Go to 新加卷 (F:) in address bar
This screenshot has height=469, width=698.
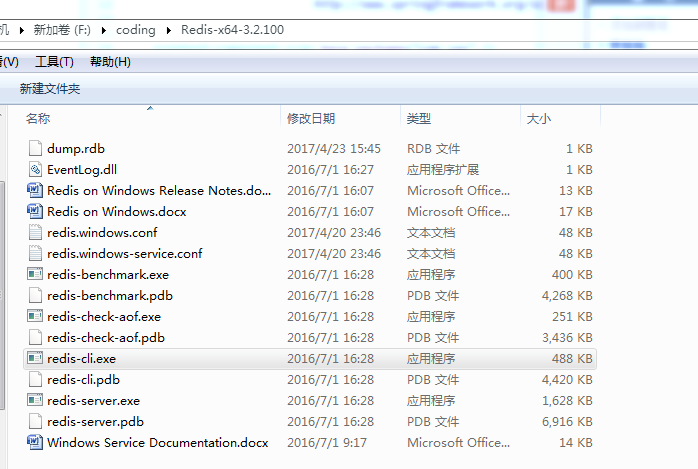(x=62, y=30)
